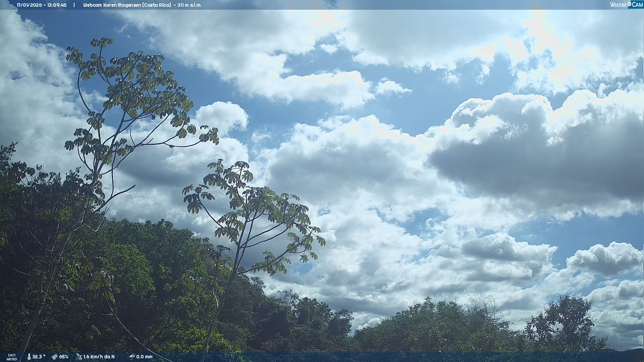
Task: Click the Webcam Karen Mogensen title text
Action: (112, 5)
